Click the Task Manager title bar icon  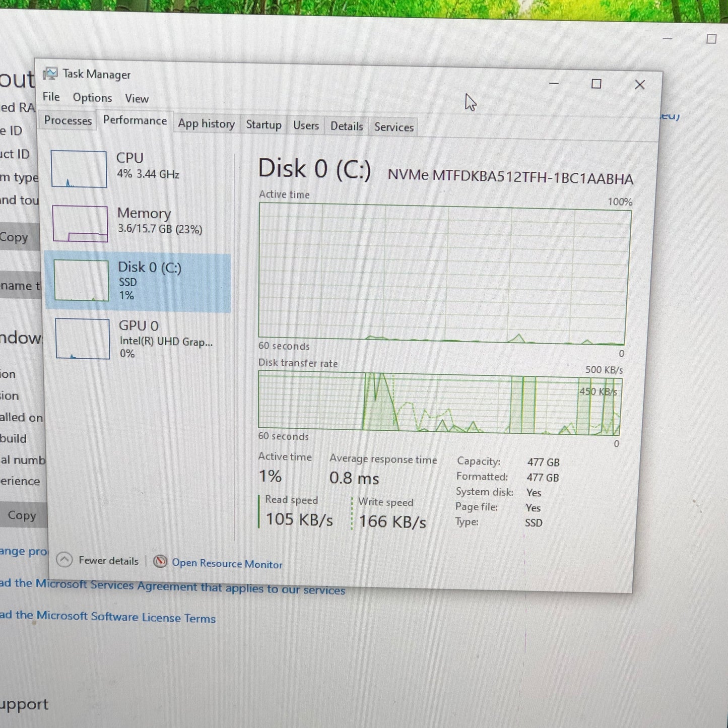[50, 74]
